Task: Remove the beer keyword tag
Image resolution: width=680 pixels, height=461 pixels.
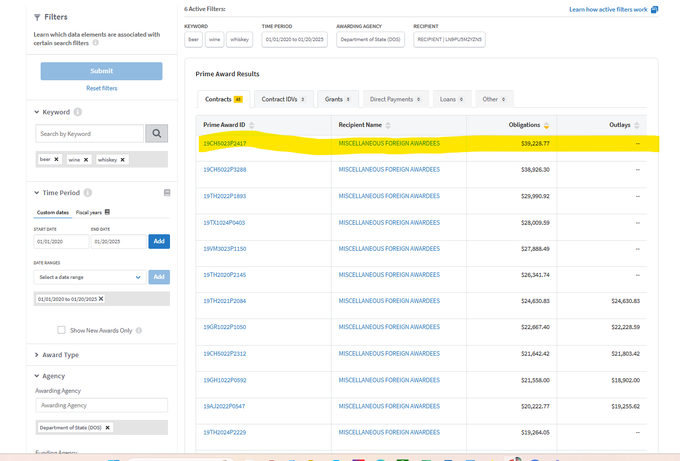Action: click(56, 159)
